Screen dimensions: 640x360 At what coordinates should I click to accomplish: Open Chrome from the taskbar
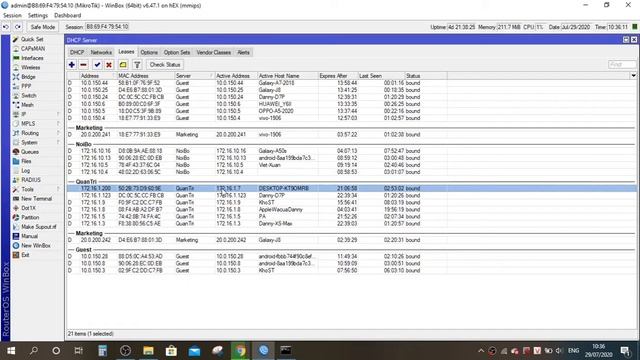(x=240, y=351)
